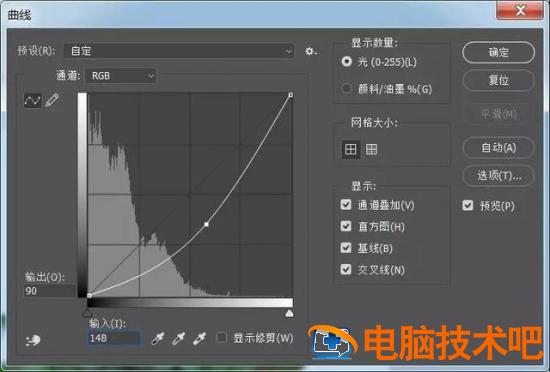550x372 pixels.
Task: Focus the 输出 field showing 90
Action: point(49,291)
